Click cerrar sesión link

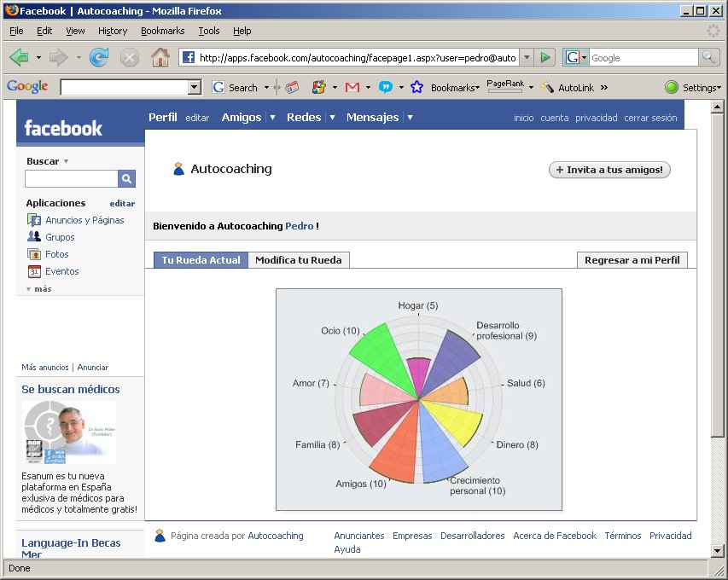pos(650,118)
